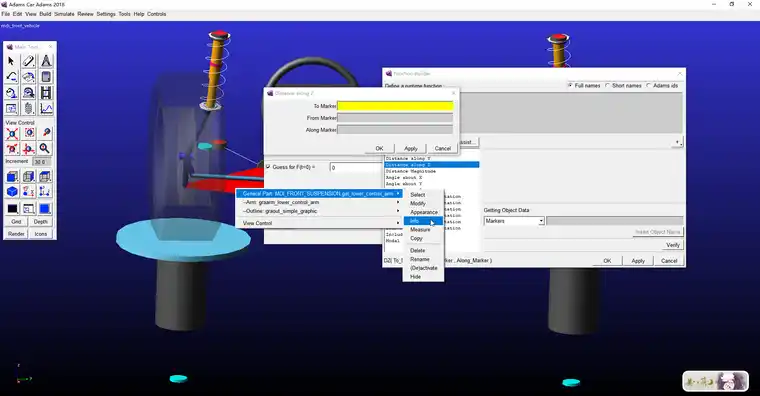The height and width of the screenshot is (396, 760).
Task: Click the black background color swatch
Action: point(12,209)
